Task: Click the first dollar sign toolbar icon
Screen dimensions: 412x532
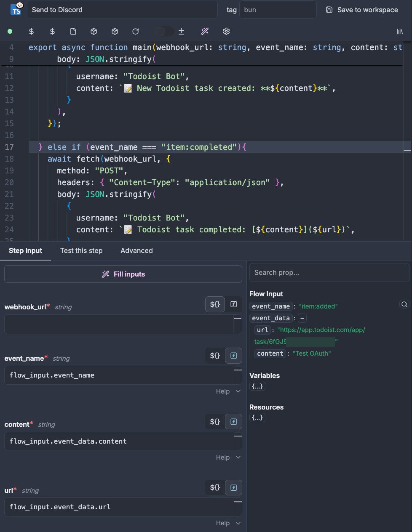Action: [x=31, y=31]
